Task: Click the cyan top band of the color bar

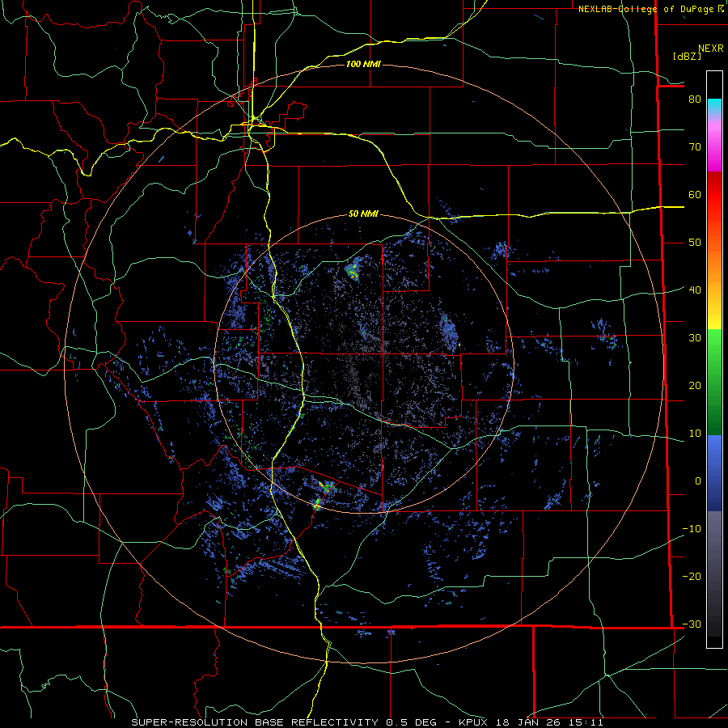Action: [x=714, y=106]
